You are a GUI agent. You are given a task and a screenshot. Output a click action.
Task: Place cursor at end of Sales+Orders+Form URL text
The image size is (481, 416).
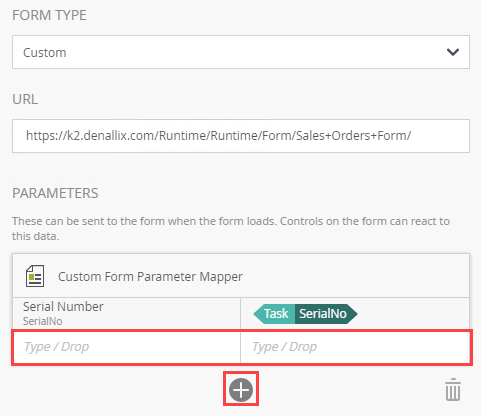click(x=411, y=136)
